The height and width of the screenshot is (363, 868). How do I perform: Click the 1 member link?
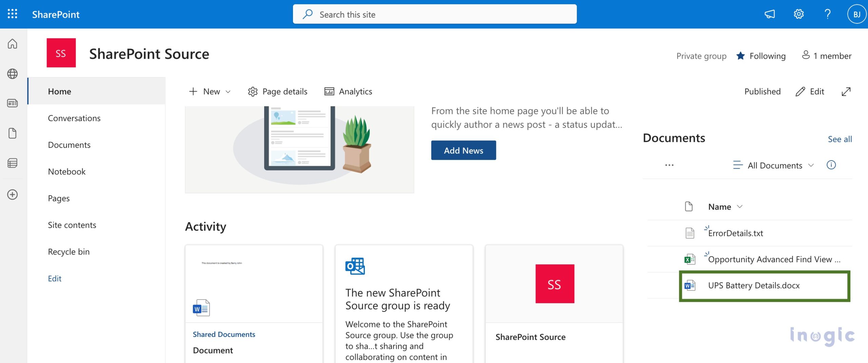tap(826, 56)
